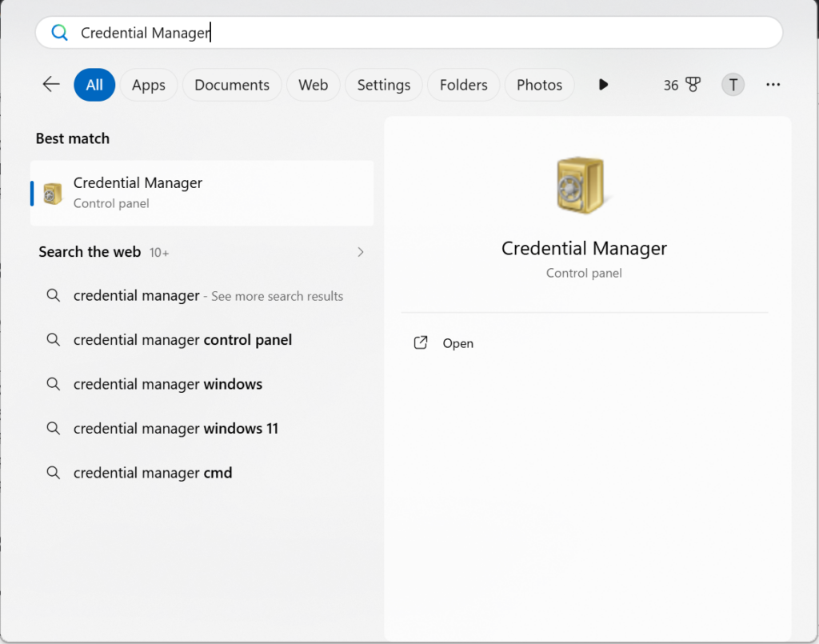Viewport: 819px width, 644px height.
Task: Switch to the Photos filter tab
Action: coord(539,85)
